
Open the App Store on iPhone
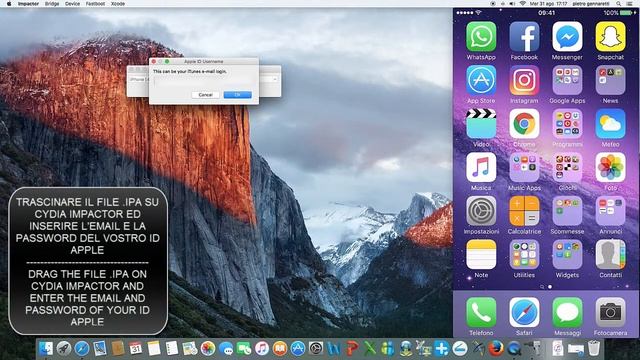coord(481,80)
